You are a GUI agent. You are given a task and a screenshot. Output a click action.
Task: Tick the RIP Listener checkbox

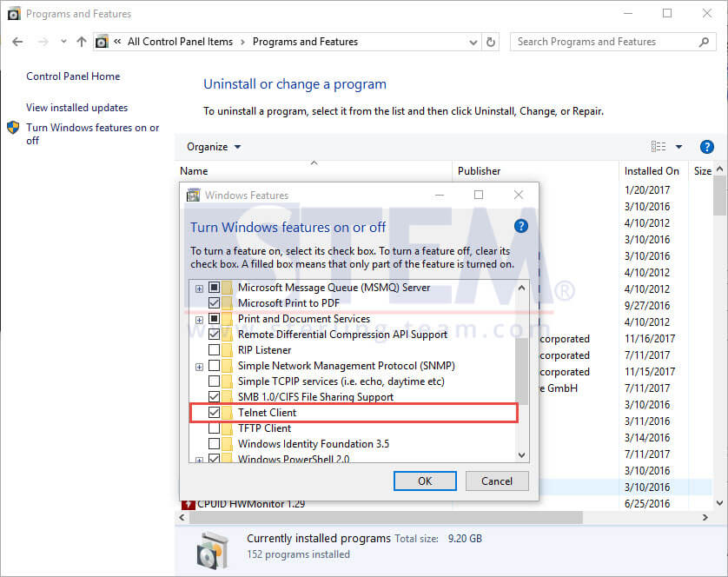pyautogui.click(x=214, y=350)
